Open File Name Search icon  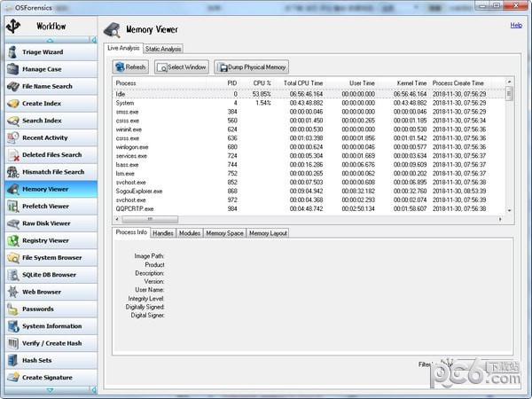(13, 87)
